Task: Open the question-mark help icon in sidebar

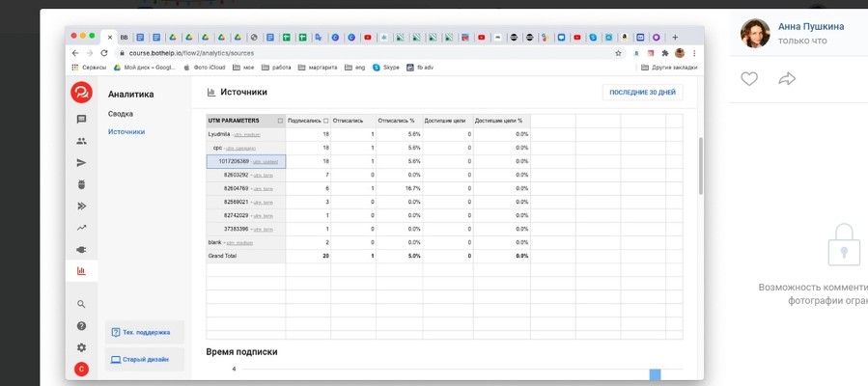Action: point(81,326)
